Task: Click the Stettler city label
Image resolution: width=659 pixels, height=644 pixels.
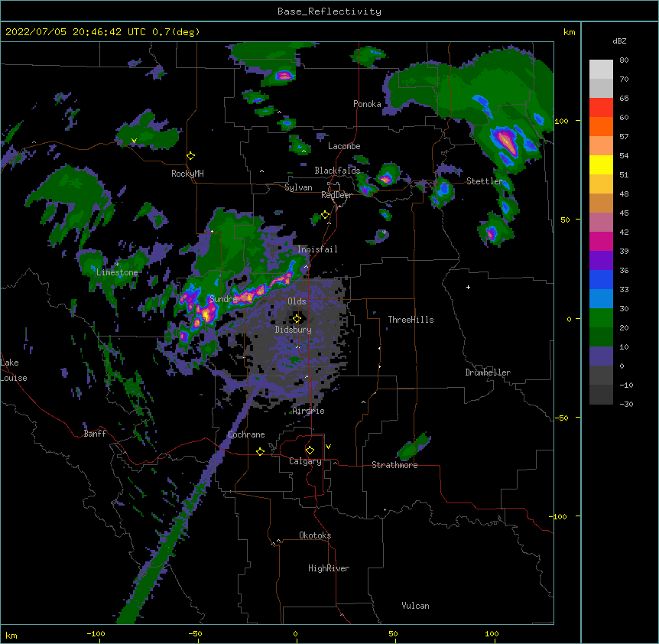Action: pos(484,181)
